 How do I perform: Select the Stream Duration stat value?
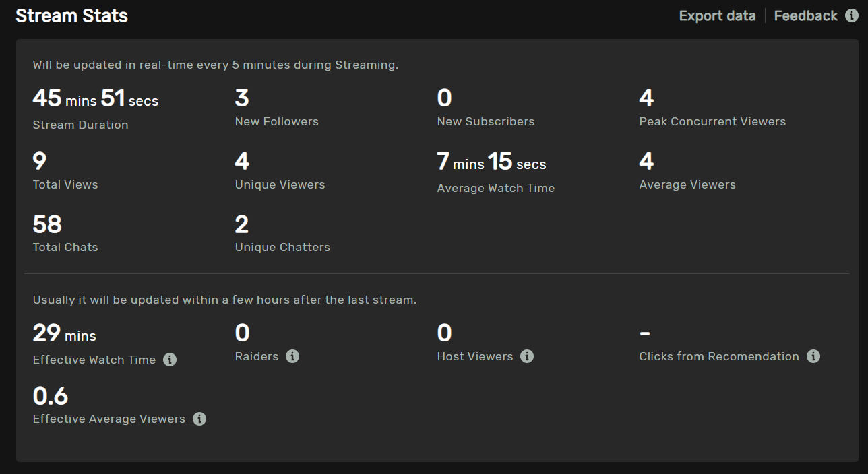(94, 99)
